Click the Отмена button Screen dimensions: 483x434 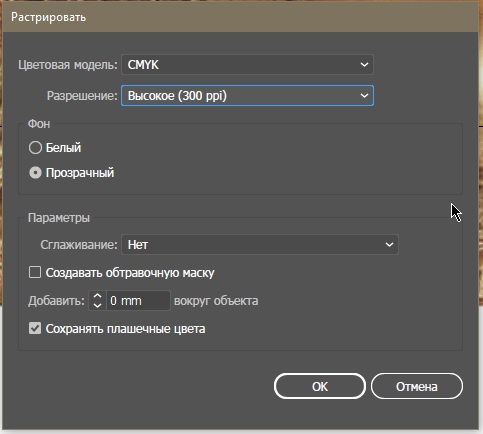[417, 386]
